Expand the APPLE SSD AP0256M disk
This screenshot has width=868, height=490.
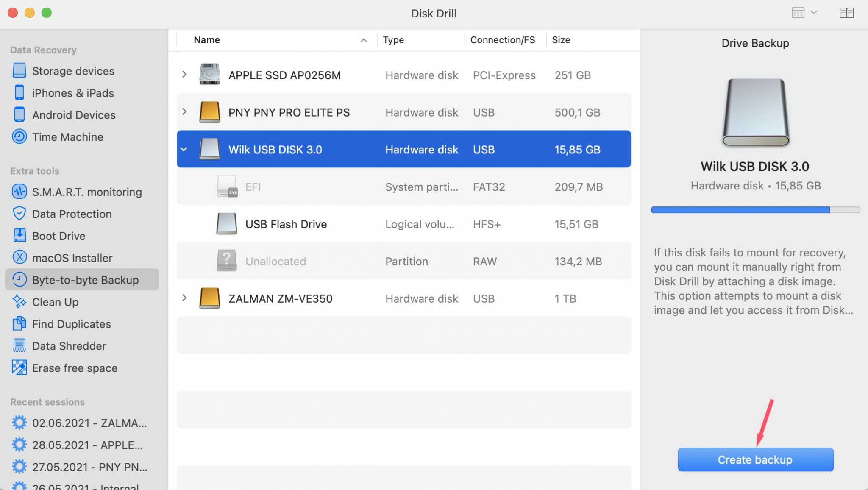tap(184, 75)
